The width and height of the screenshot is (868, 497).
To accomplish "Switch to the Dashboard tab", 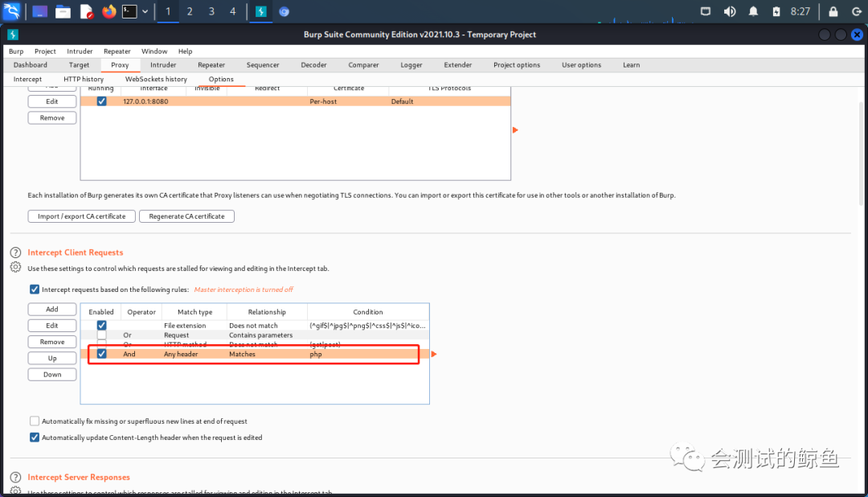I will coord(31,65).
